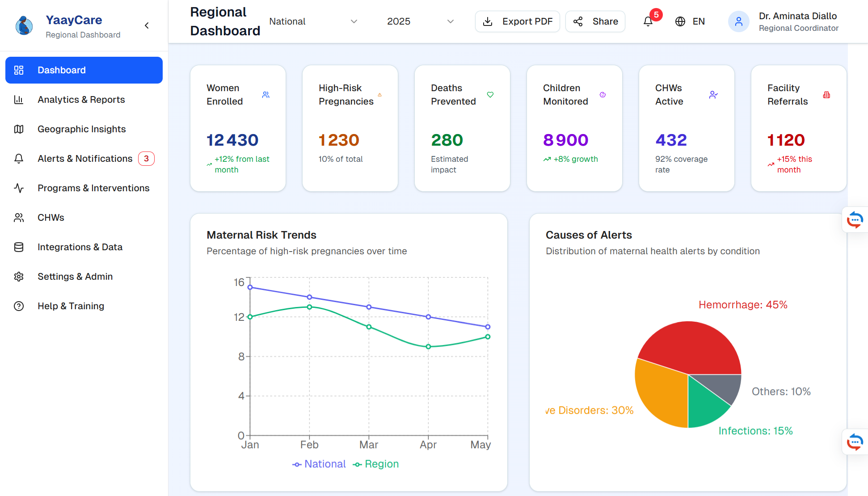Viewport: 868px width, 496px height.
Task: Select the globe language icon in header
Action: [680, 21]
